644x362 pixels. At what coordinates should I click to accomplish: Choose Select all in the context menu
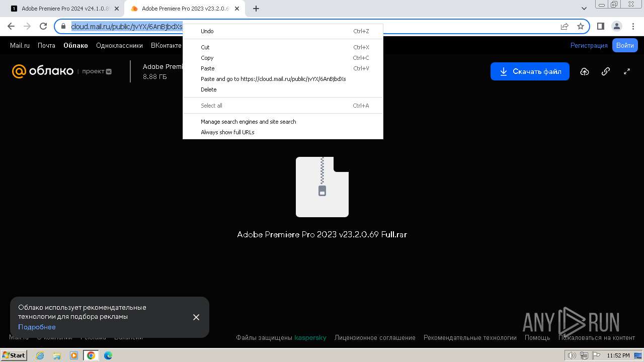(x=283, y=106)
